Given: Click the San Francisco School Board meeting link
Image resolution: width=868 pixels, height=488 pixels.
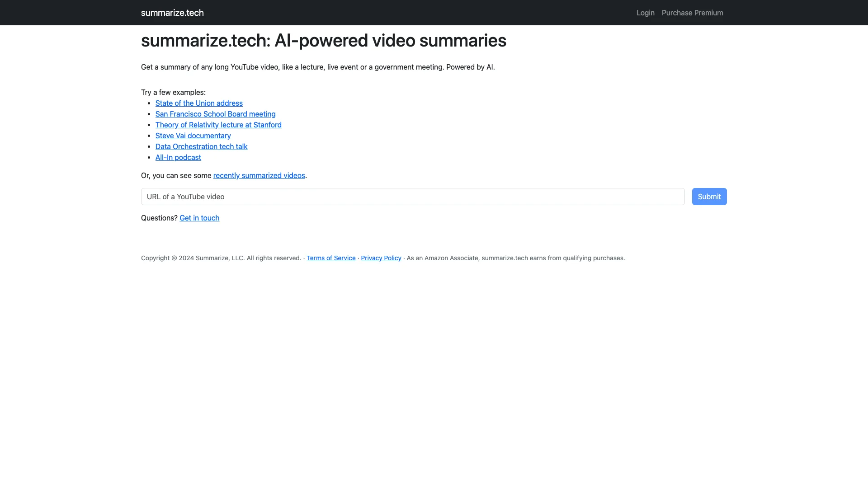Looking at the screenshot, I should 215,114.
